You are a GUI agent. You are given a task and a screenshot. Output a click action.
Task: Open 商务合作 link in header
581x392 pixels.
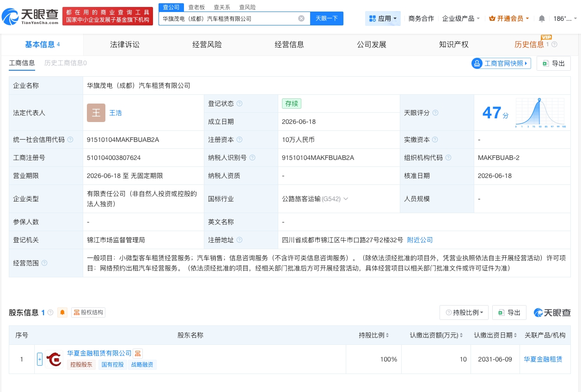421,18
